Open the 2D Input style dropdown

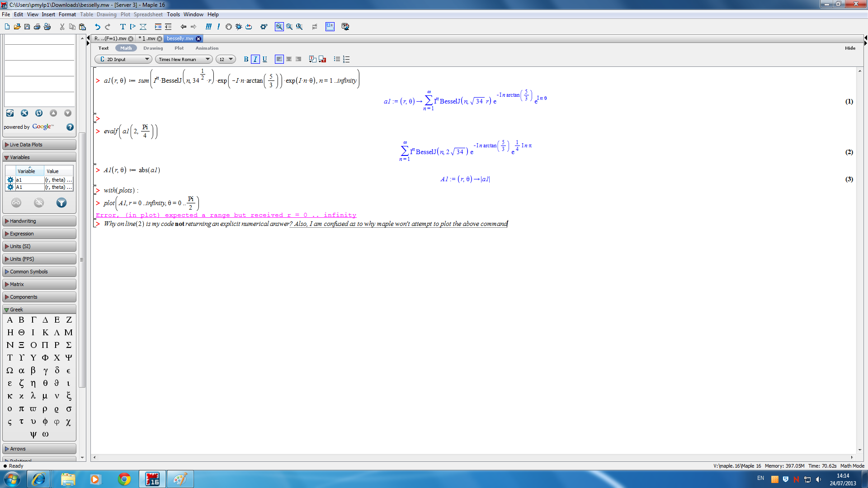pyautogui.click(x=123, y=59)
